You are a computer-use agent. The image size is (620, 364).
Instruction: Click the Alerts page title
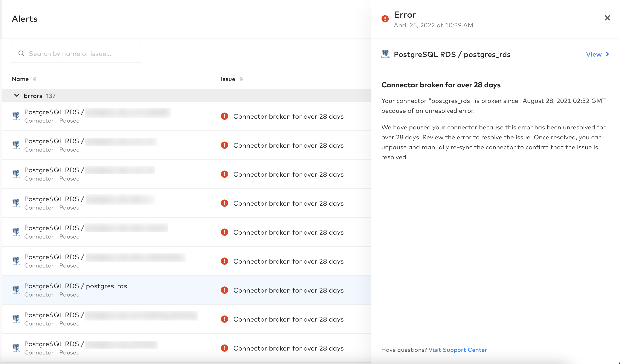[25, 19]
